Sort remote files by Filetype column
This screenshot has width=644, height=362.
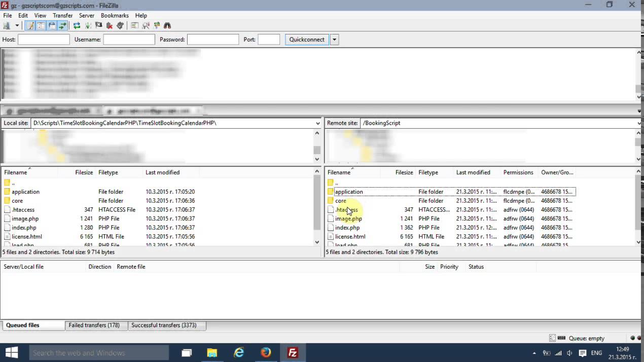pyautogui.click(x=428, y=172)
